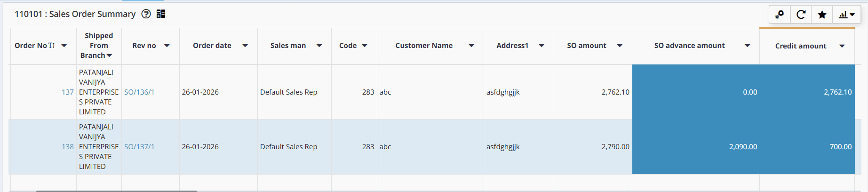Open order number 137 link
Image resolution: width=868 pixels, height=192 pixels.
click(68, 92)
